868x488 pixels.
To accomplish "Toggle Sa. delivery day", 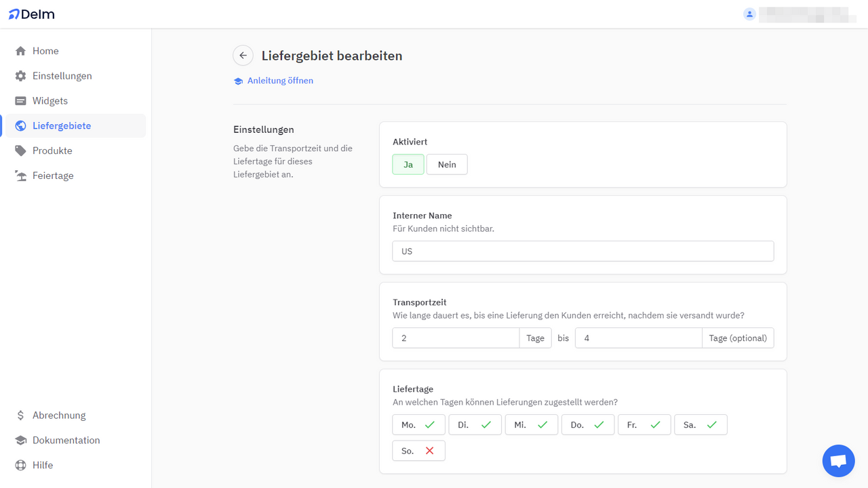I will coord(701,425).
